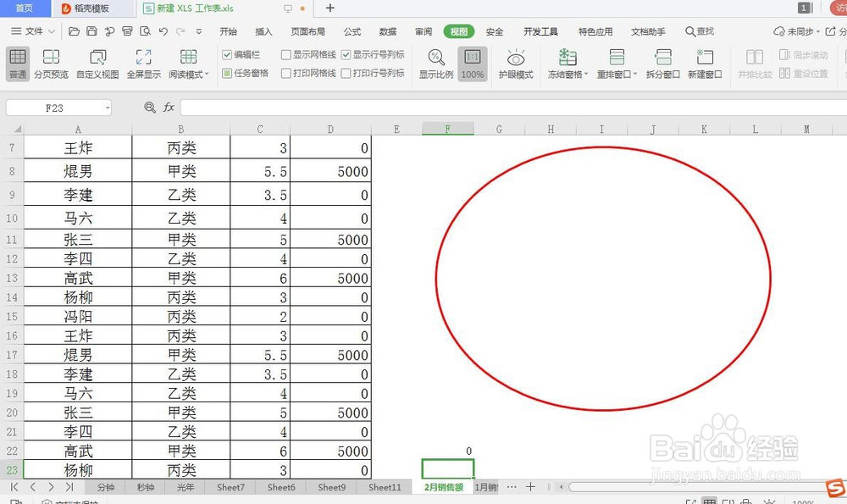Open 显示比例 zoom dialog
Image resolution: width=847 pixels, height=504 pixels.
[x=436, y=64]
